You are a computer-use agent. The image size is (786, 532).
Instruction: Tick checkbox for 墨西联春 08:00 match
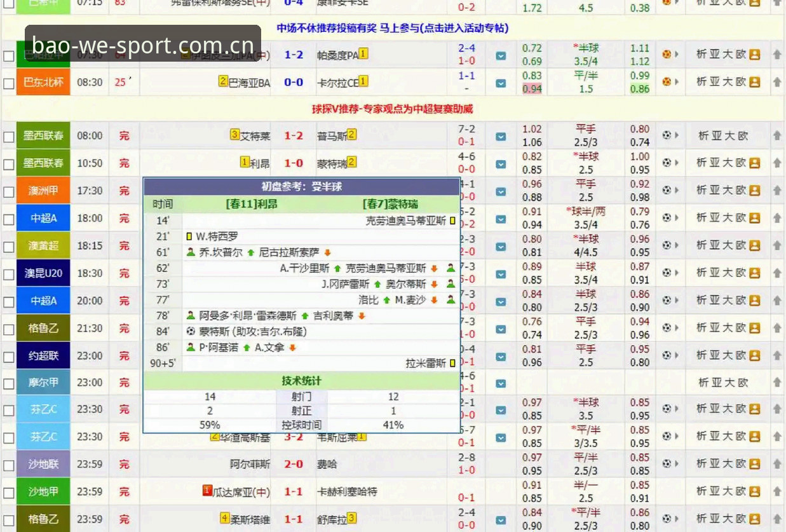(8, 137)
